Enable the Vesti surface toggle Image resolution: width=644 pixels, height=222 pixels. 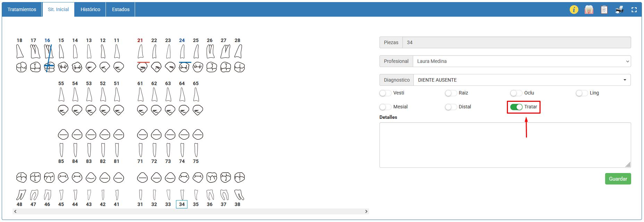[x=385, y=93]
